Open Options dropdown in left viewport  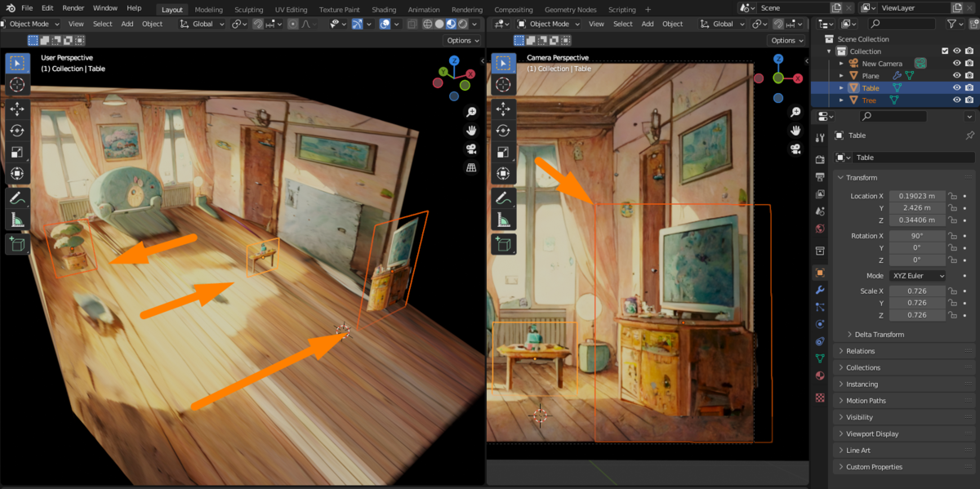point(462,40)
